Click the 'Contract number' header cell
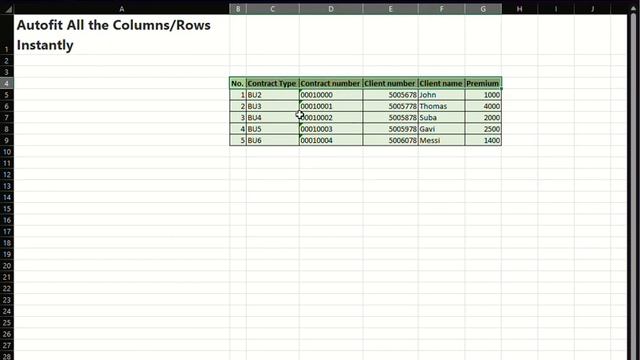This screenshot has width=640, height=360. coord(331,83)
